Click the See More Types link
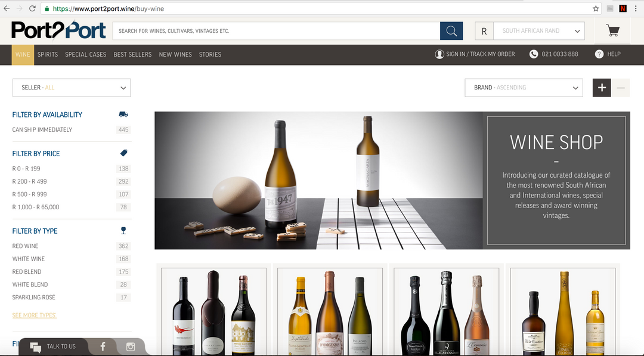This screenshot has height=356, width=644. [x=35, y=315]
